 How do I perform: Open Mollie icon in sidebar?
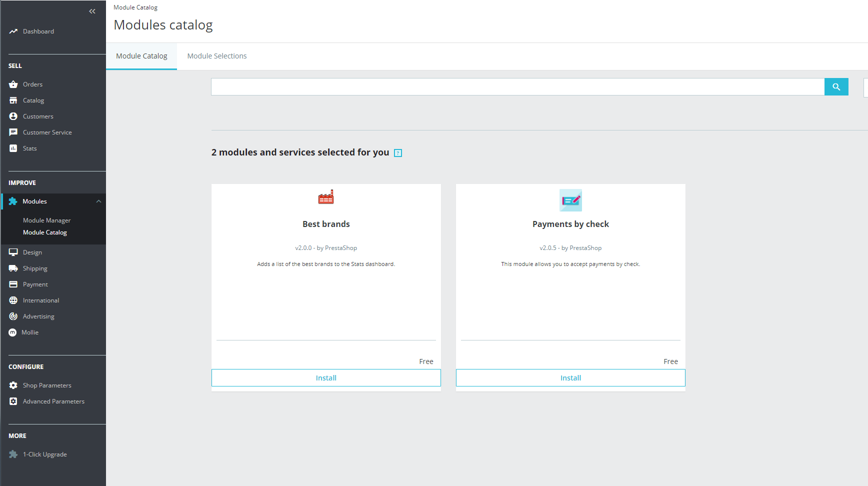pos(13,332)
